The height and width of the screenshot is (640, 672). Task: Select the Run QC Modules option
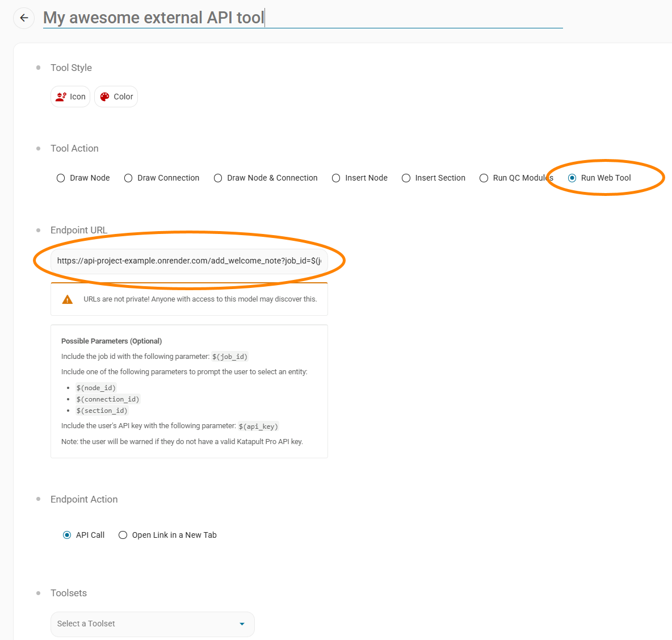[x=484, y=178]
